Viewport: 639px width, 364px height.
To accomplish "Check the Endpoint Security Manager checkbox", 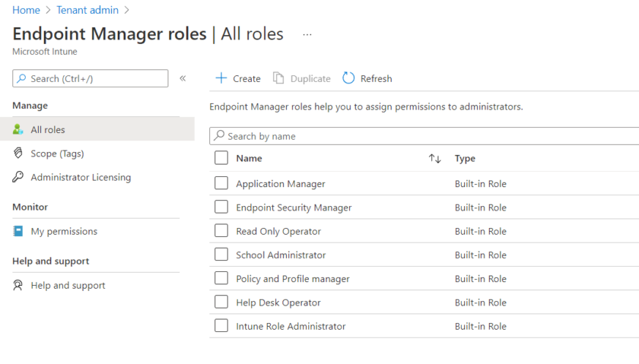I will coord(221,207).
